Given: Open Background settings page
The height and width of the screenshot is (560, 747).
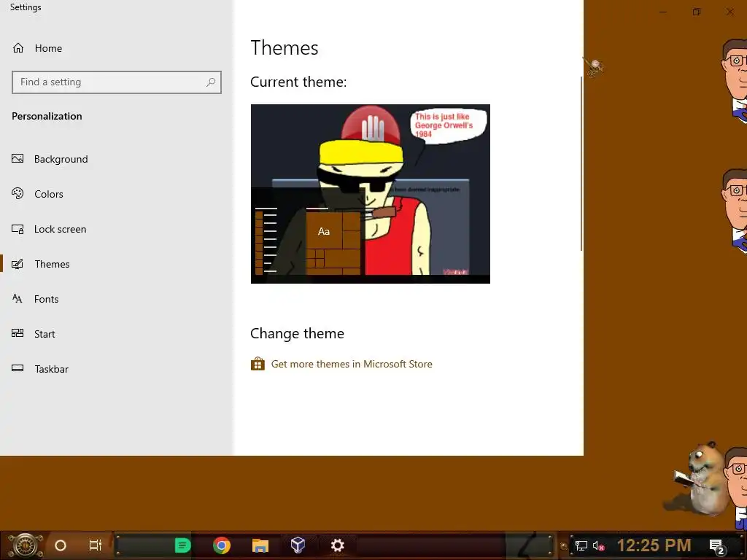Looking at the screenshot, I should point(50,159).
